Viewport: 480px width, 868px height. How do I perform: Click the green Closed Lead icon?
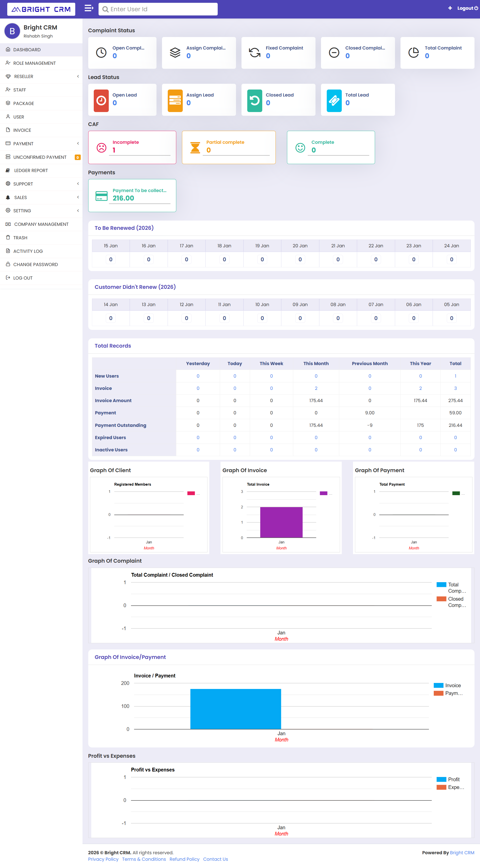coord(255,101)
